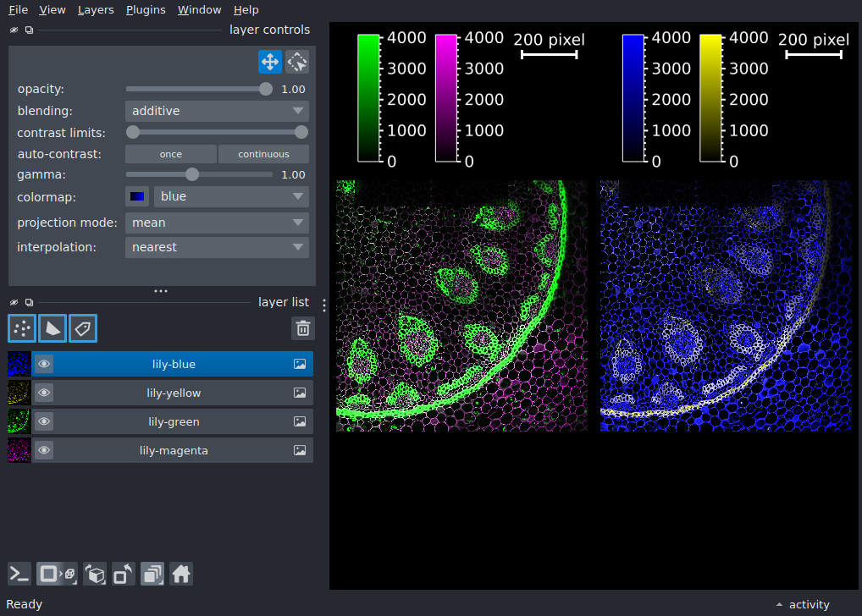Open the viewer panel options dots

324,305
